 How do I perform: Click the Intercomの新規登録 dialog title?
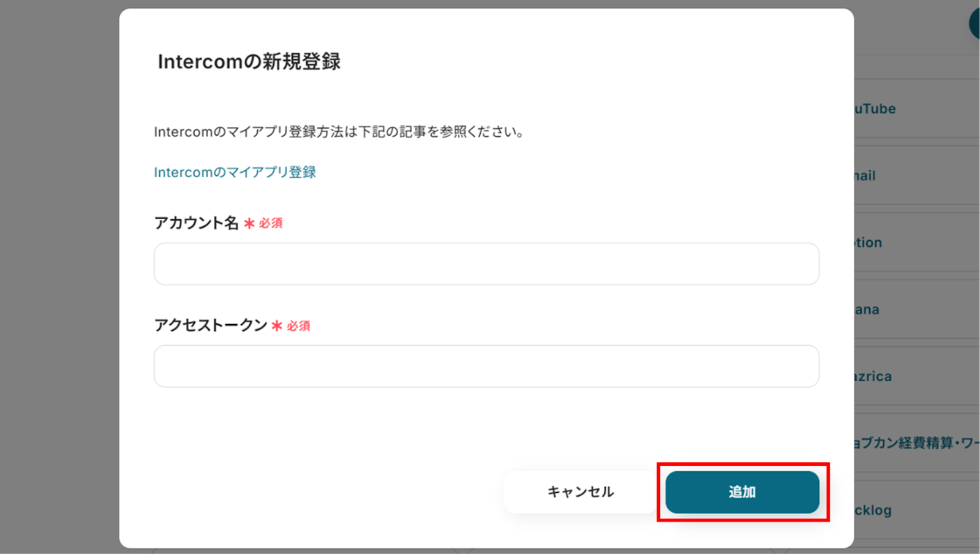249,62
